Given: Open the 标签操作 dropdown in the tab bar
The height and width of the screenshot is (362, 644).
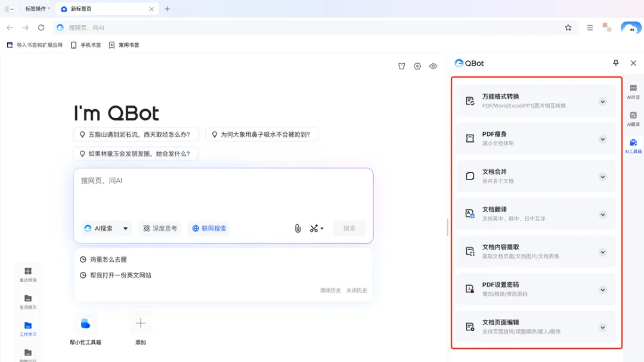Looking at the screenshot, I should tap(38, 8).
